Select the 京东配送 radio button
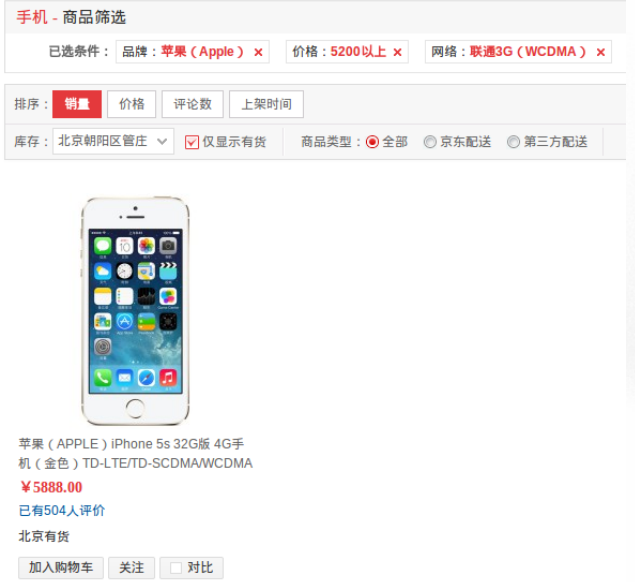 click(x=430, y=142)
